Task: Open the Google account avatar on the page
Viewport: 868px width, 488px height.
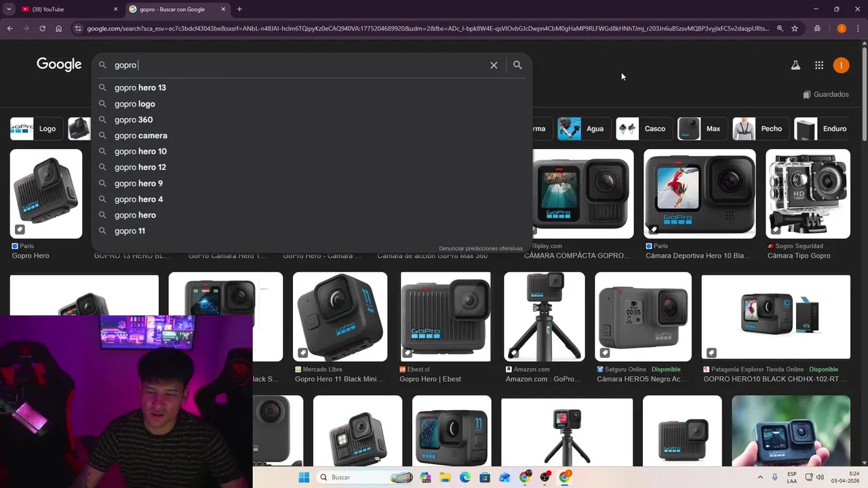Action: tap(841, 65)
